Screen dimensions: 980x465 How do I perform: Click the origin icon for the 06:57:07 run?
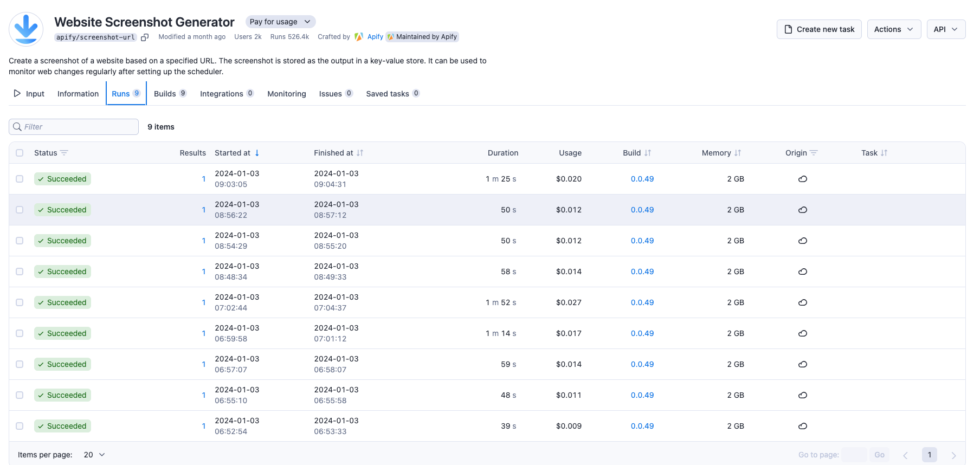pos(803,364)
